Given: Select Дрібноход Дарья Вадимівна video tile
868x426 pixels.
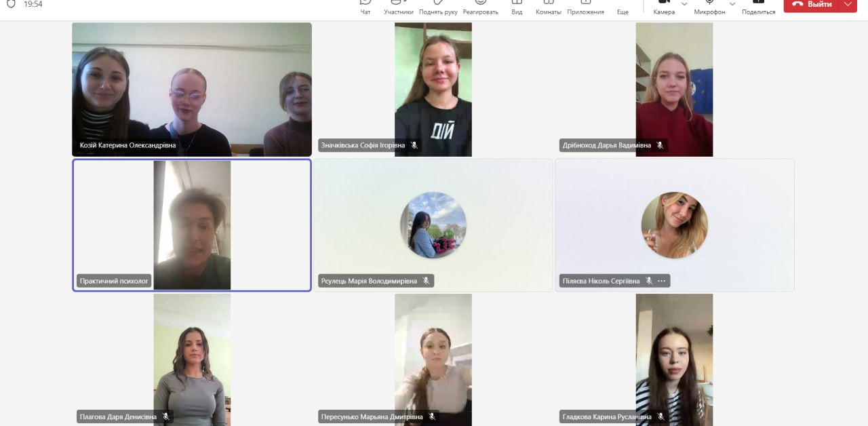Looking at the screenshot, I should [674, 90].
